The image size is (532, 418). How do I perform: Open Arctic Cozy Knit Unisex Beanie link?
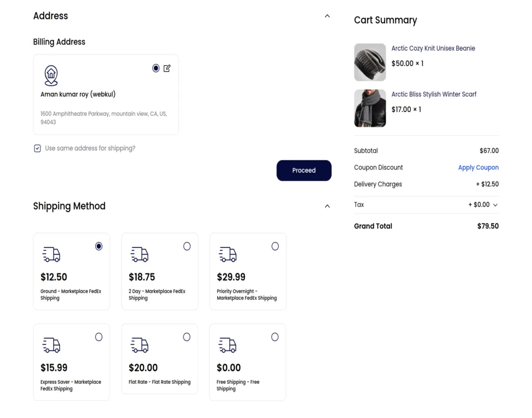point(433,48)
